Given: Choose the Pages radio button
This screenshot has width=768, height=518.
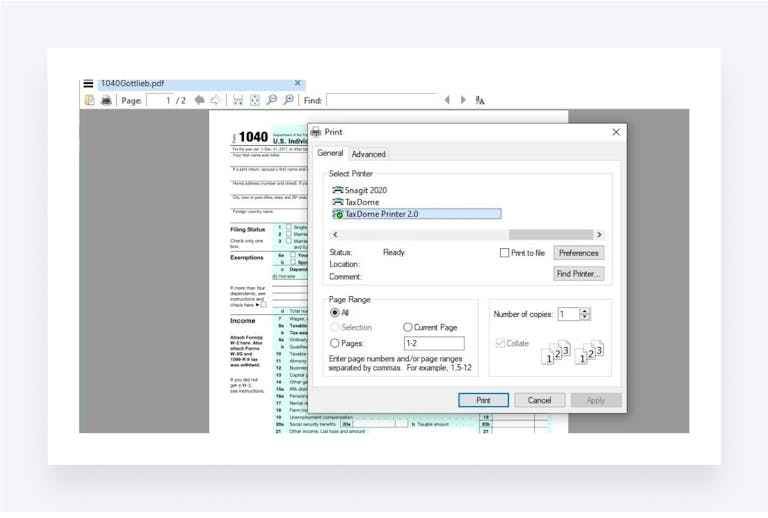Looking at the screenshot, I should click(x=335, y=343).
